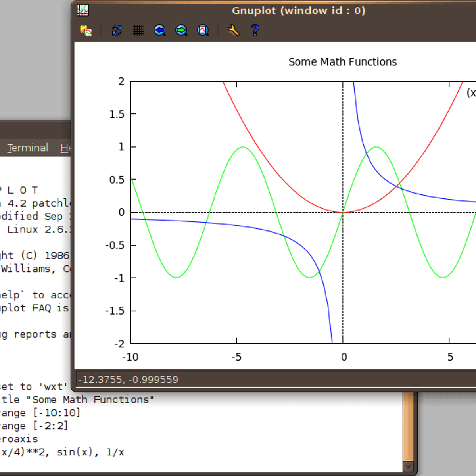Click the plot title "Some Math Functions"
This screenshot has width=476, height=476.
point(343,62)
